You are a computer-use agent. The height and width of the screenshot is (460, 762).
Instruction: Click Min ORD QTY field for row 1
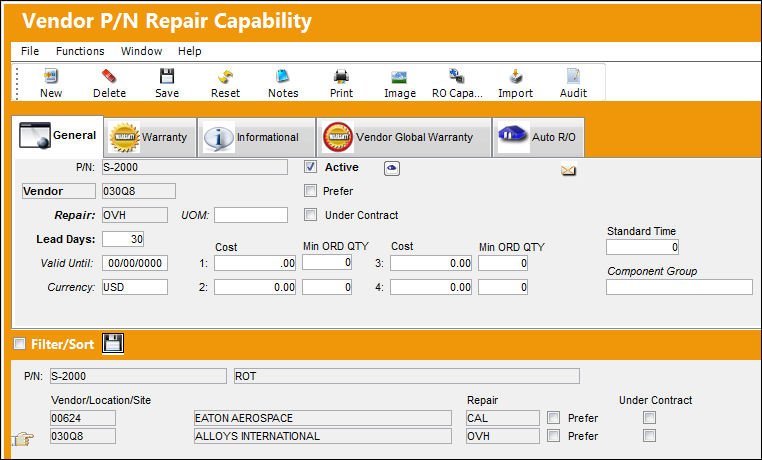click(x=327, y=262)
